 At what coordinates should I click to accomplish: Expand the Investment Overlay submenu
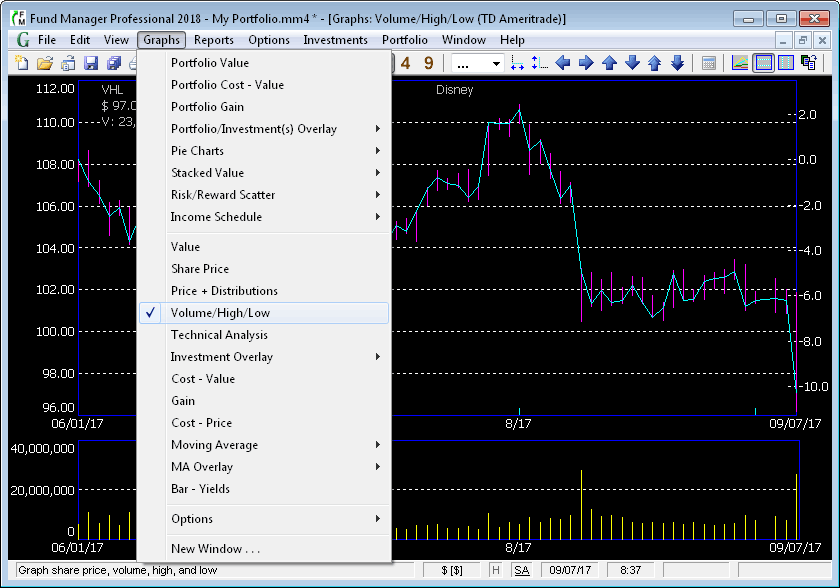pyautogui.click(x=264, y=357)
